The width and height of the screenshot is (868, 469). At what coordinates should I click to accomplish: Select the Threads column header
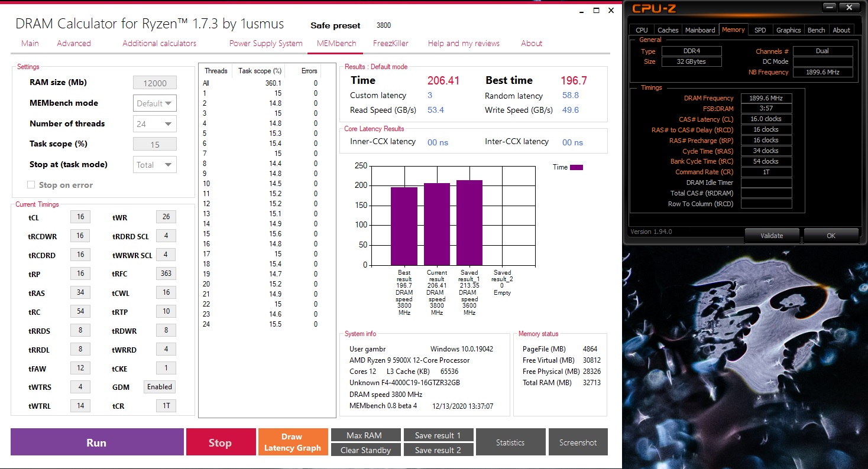[x=216, y=71]
